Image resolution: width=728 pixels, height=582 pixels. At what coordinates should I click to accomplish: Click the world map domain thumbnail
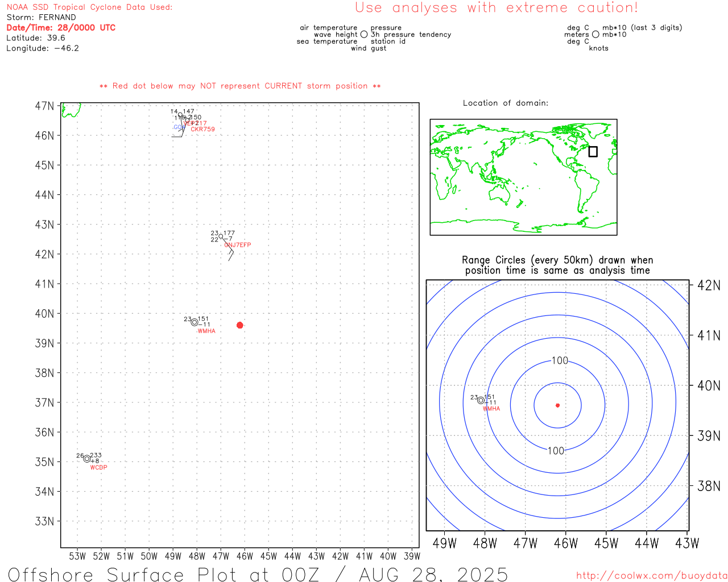pos(523,177)
